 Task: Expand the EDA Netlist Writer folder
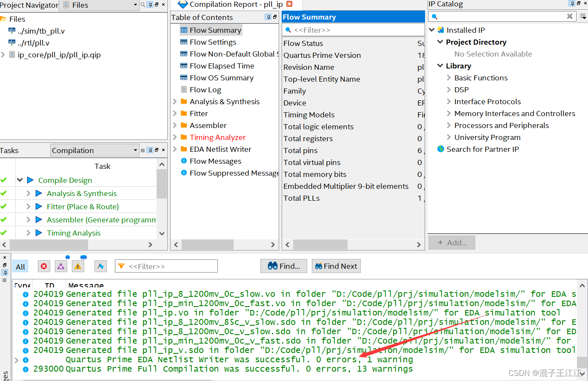[175, 149]
